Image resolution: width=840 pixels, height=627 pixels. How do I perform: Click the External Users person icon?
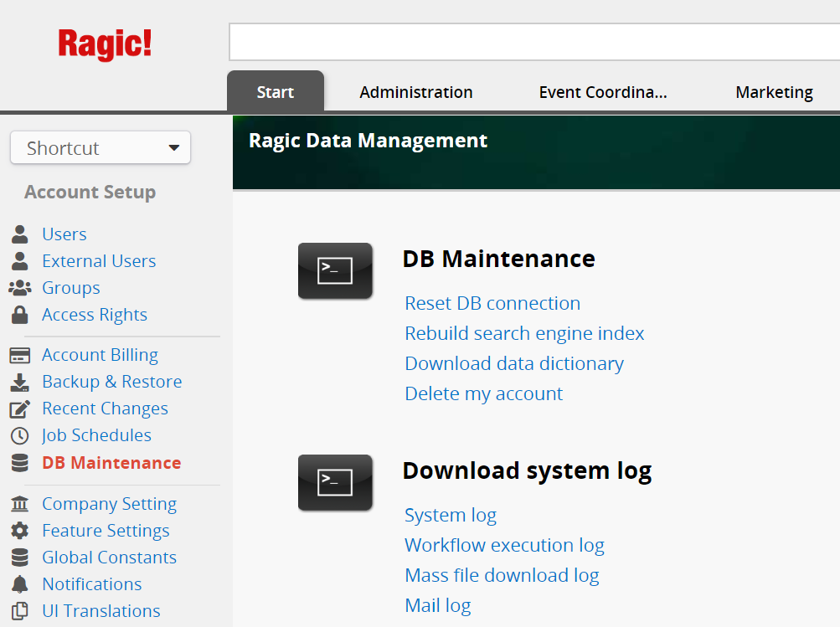[20, 261]
